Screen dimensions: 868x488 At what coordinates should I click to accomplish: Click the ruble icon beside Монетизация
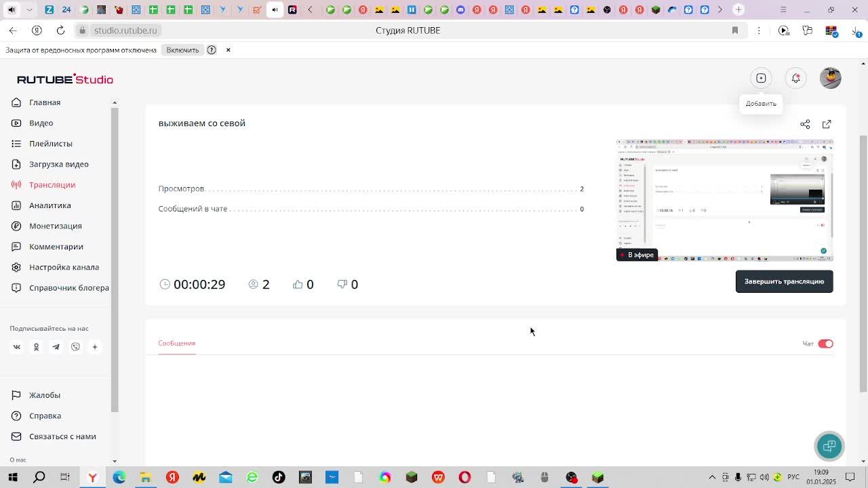(x=16, y=226)
